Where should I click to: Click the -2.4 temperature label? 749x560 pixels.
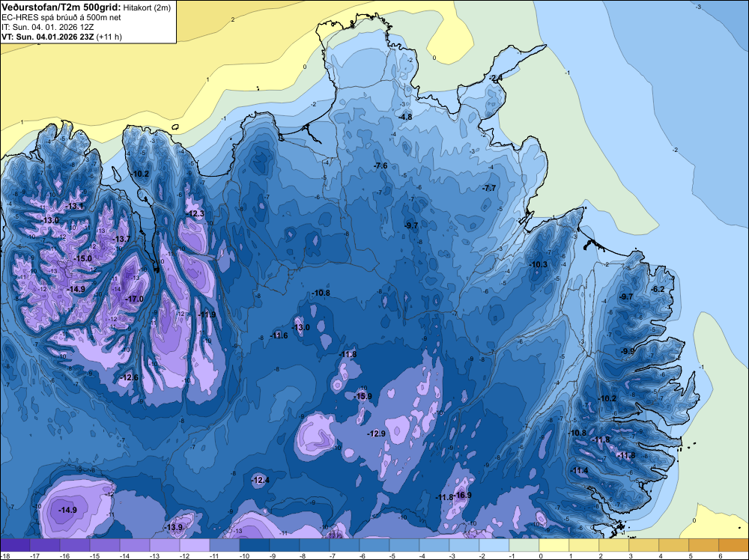(x=496, y=78)
